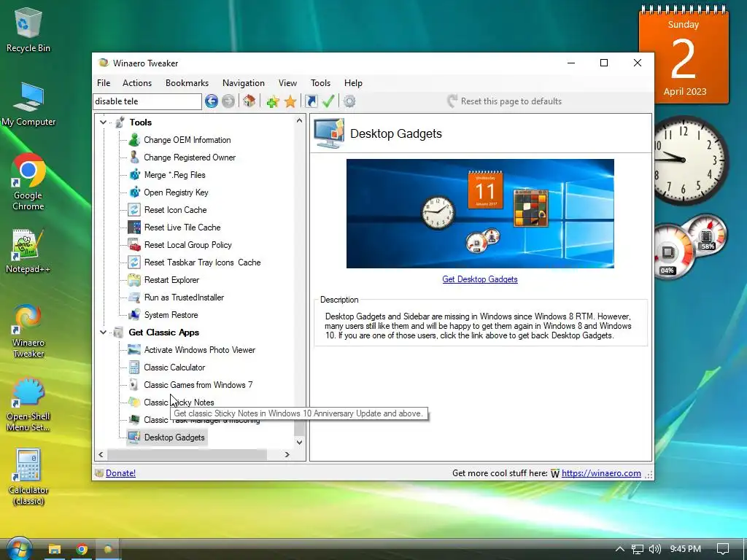Select the Open-Shell Menu Settings desktop icon
747x560 pixels.
coord(28,405)
